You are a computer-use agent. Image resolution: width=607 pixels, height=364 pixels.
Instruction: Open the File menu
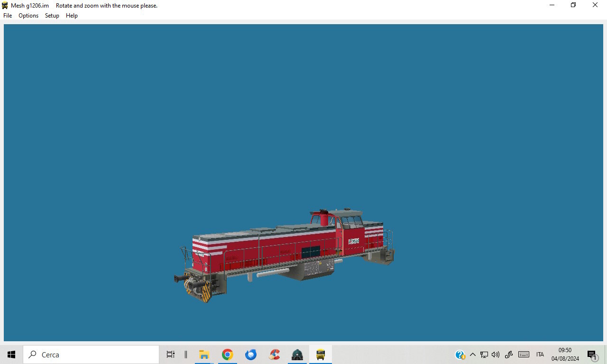point(8,16)
